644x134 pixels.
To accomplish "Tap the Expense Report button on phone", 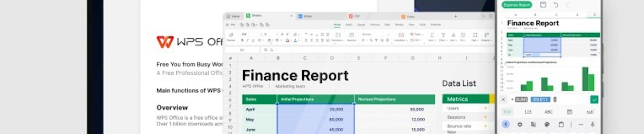I will click(x=516, y=5).
